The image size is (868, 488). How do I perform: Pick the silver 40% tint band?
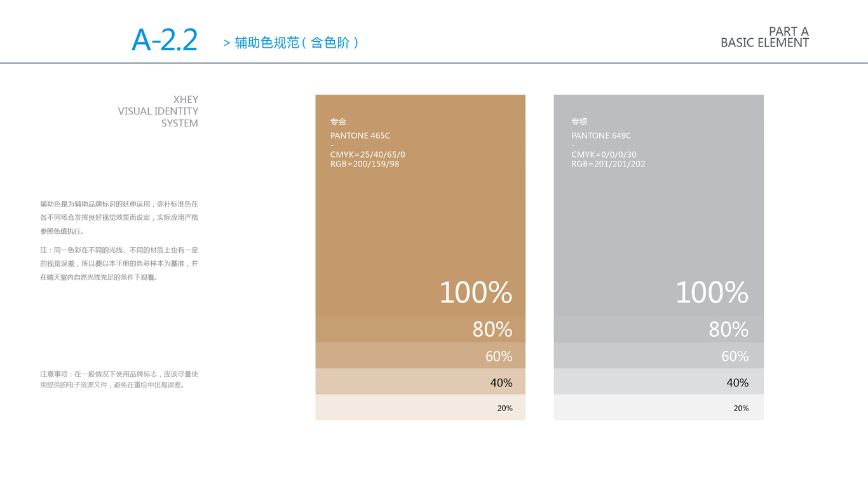tap(658, 381)
